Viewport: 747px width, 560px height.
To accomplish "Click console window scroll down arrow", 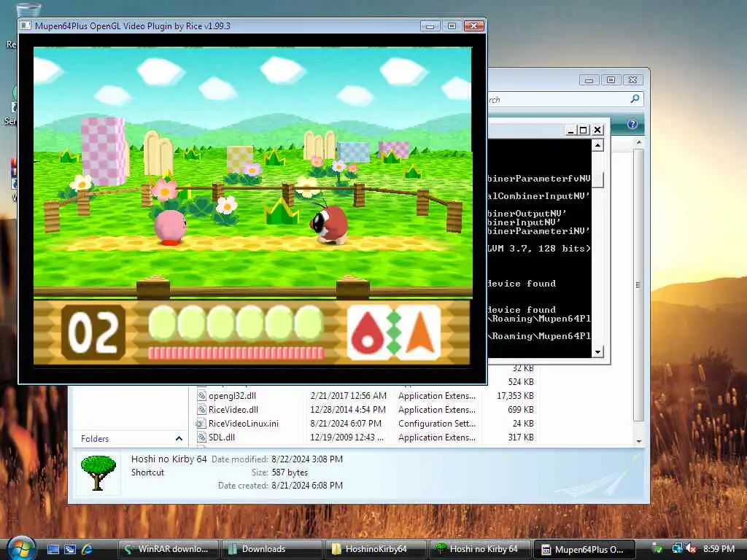I will [x=598, y=352].
